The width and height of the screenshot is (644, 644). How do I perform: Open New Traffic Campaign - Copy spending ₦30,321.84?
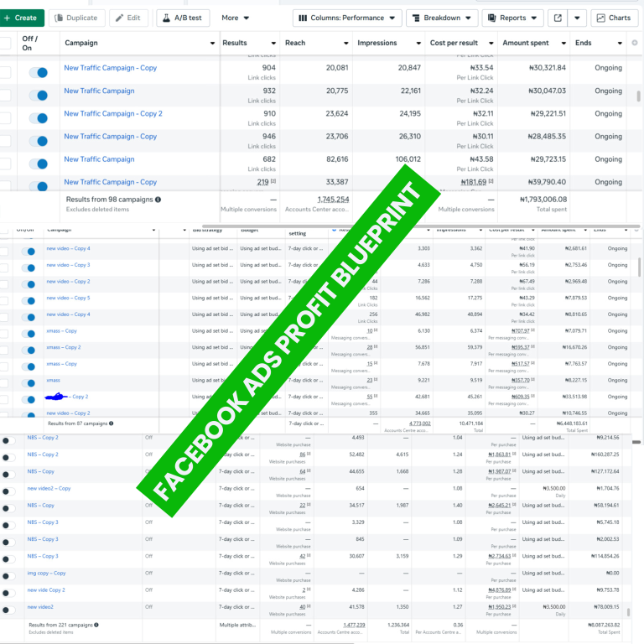coord(110,68)
